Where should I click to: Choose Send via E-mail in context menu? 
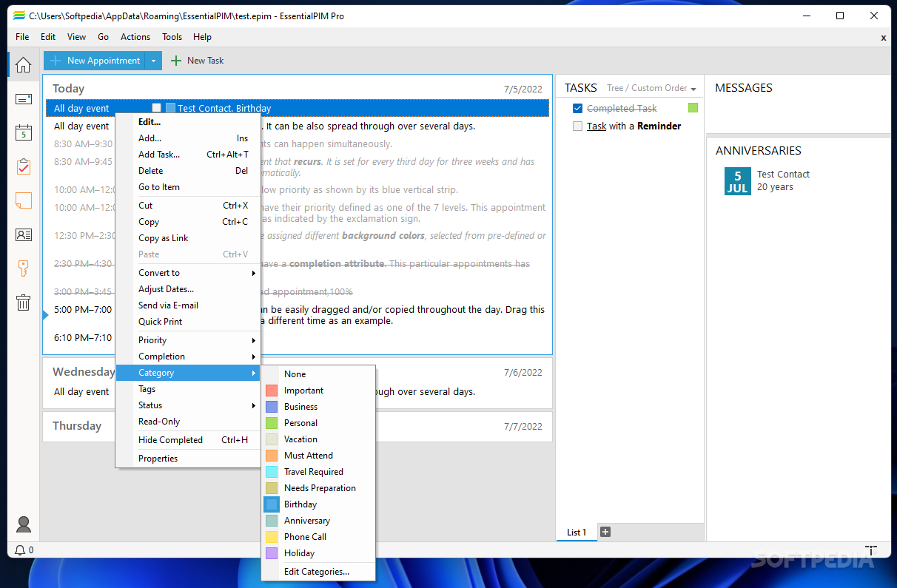188,305
